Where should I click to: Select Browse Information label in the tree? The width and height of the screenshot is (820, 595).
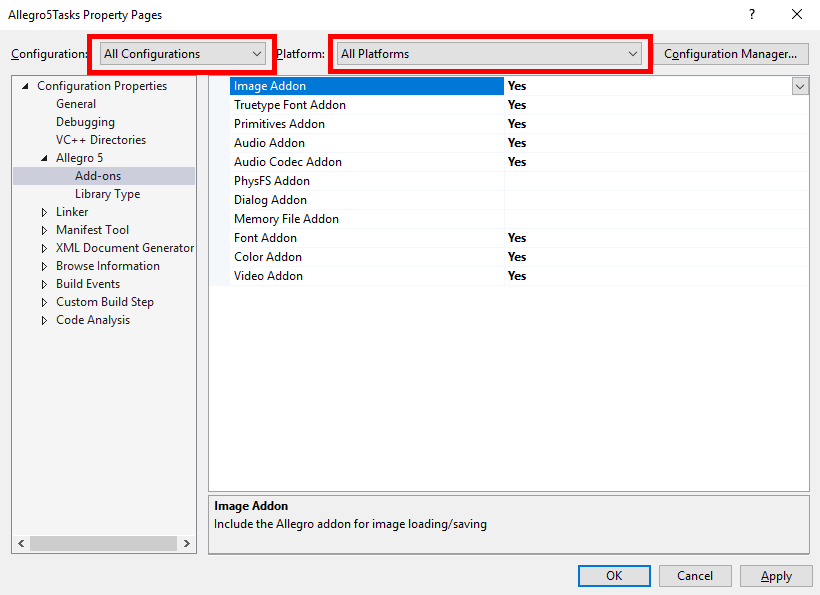click(x=108, y=266)
